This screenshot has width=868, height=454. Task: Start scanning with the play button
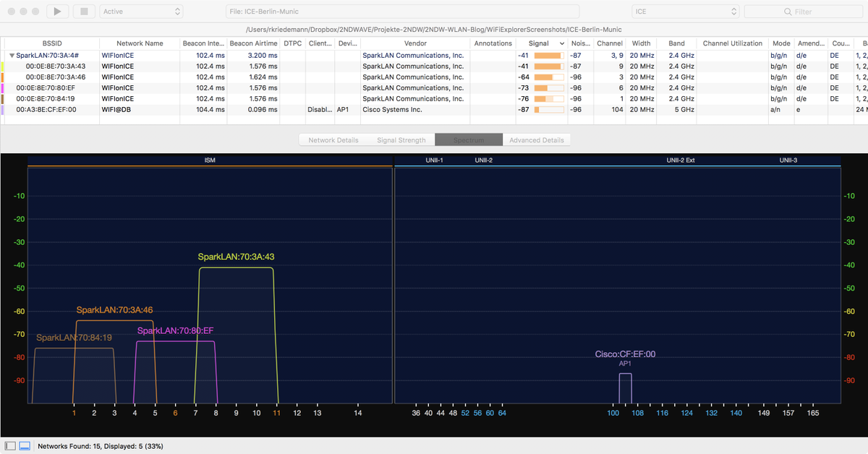58,12
